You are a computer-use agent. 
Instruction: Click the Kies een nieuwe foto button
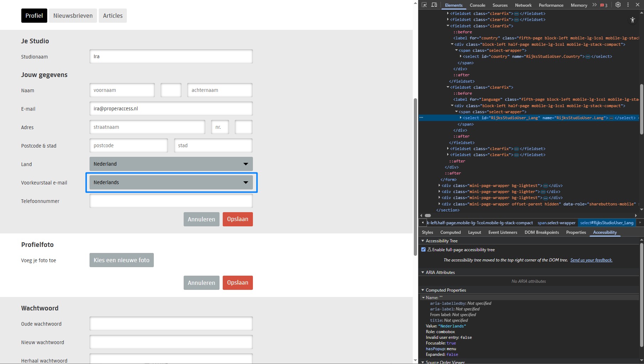121,260
